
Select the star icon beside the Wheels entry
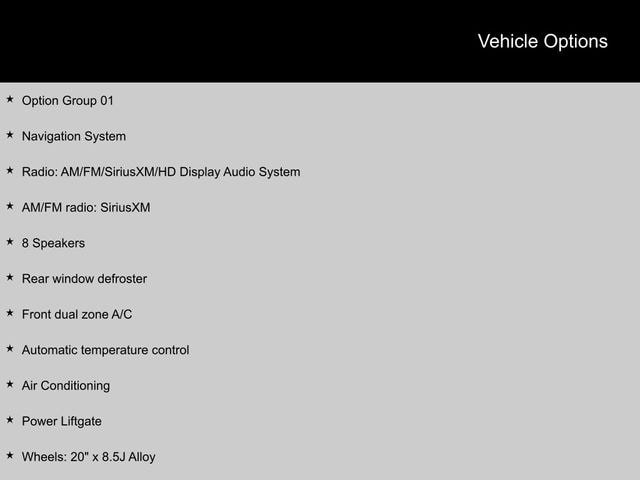[x=10, y=455]
